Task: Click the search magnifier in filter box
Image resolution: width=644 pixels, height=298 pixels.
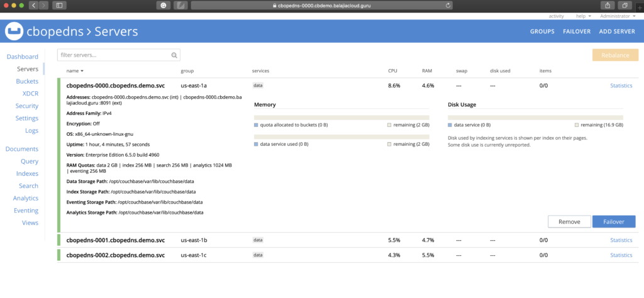Action: pos(175,55)
